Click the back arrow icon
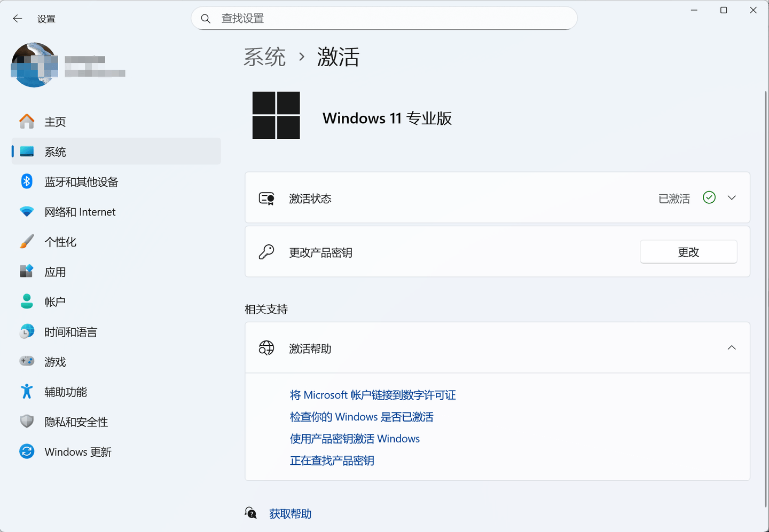The image size is (769, 532). point(18,19)
